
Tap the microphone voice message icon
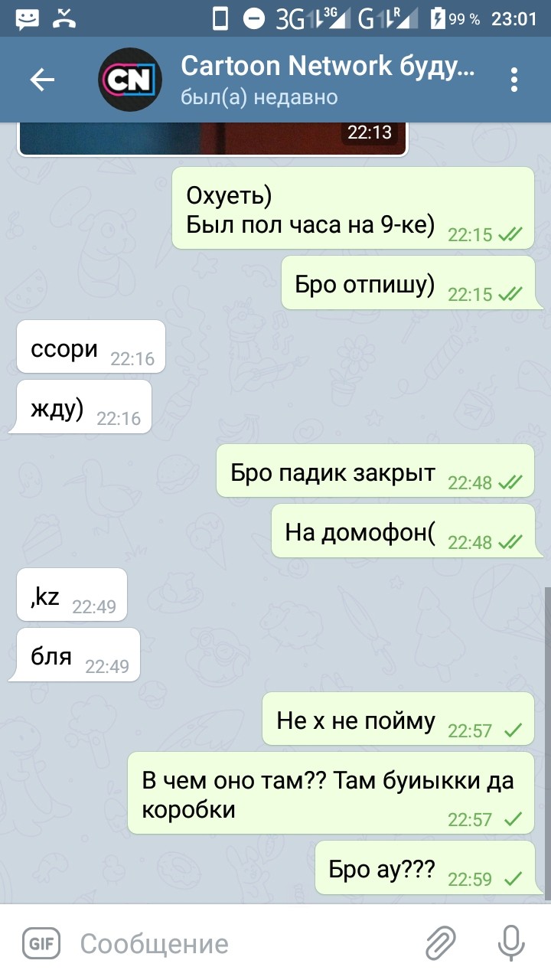pyautogui.click(x=510, y=943)
